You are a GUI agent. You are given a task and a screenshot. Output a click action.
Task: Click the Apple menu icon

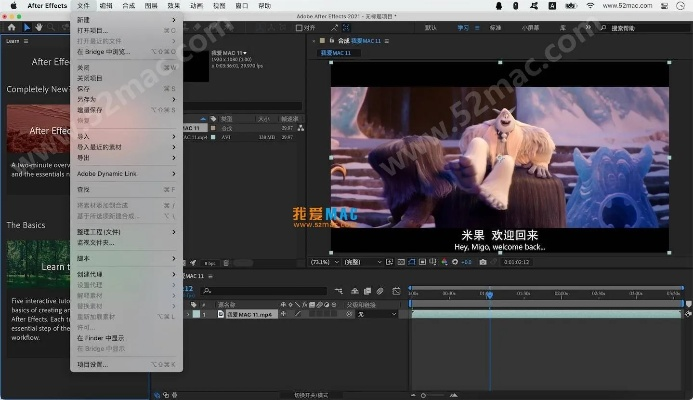coord(13,6)
